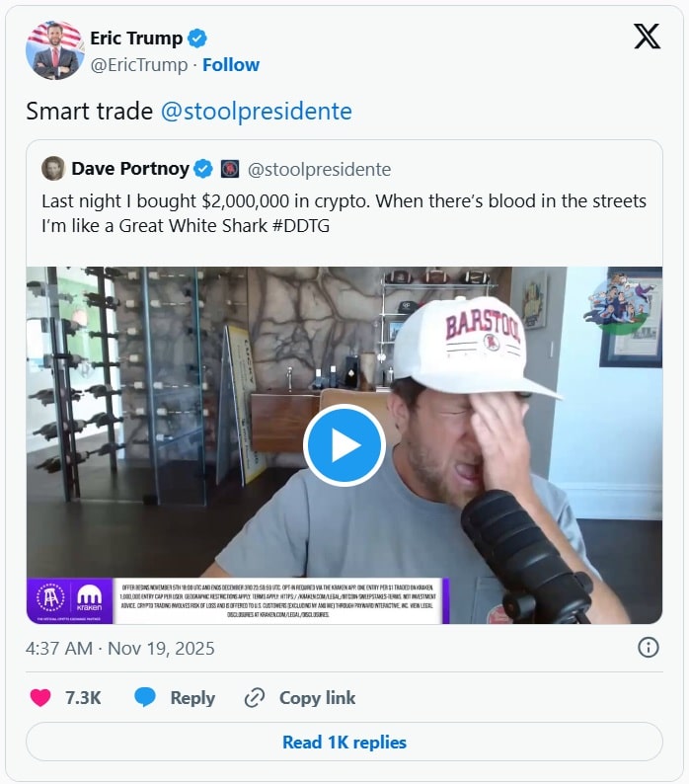Viewport: 689px width, 784px height.
Task: Open Read 1K replies
Action: pos(344,743)
